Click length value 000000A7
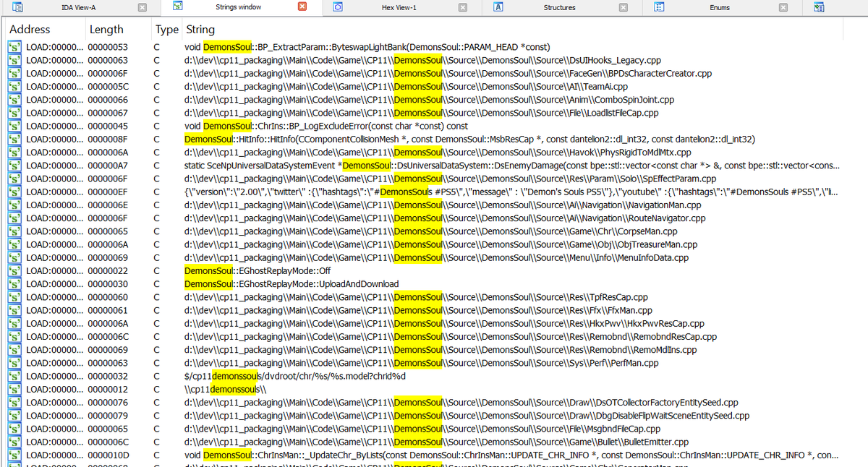 click(x=108, y=166)
